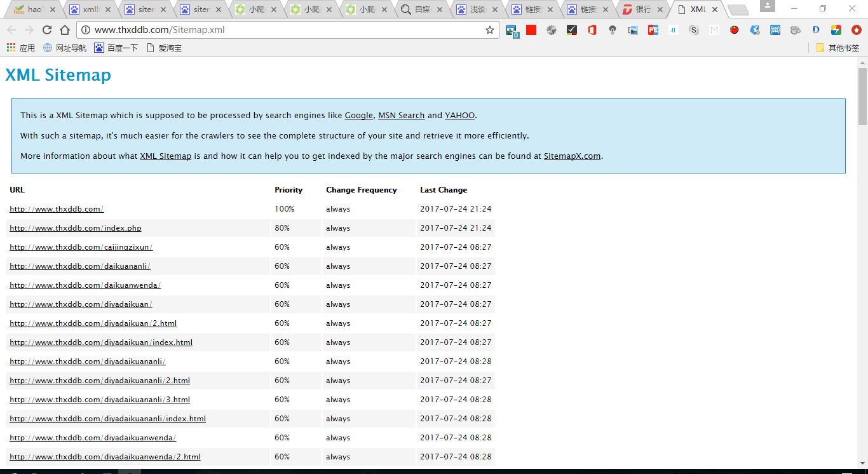This screenshot has height=474, width=868.
Task: Open the Chrome user profile button
Action: (767, 6)
